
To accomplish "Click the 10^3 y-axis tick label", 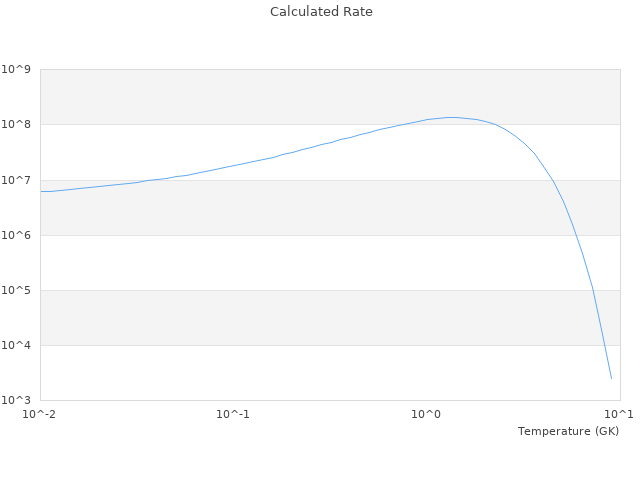I will 17,400.
